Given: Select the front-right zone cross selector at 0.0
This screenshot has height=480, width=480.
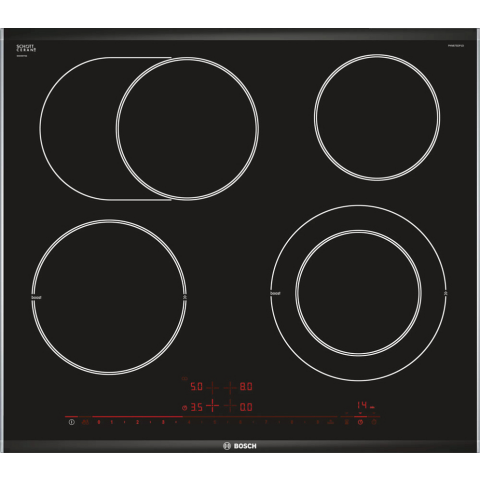Looking at the screenshot, I should click(230, 406).
